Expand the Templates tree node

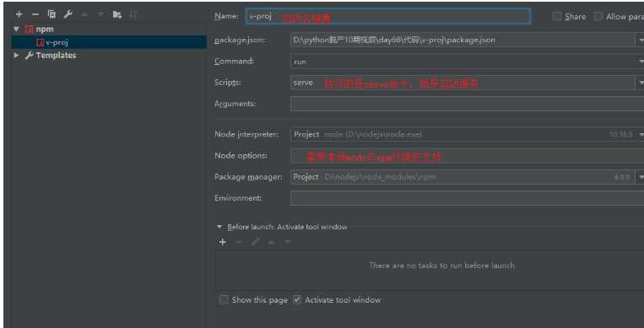16,55
